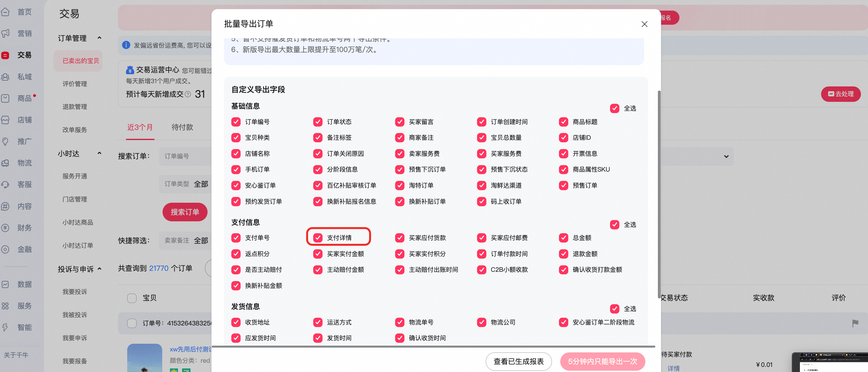Open 退款管理 menu item
868x372 pixels.
click(75, 107)
